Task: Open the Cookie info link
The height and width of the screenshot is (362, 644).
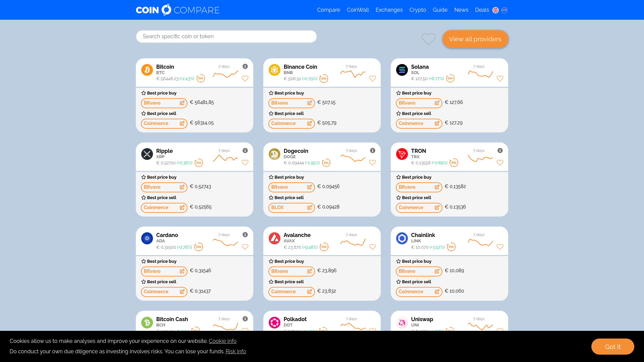Action: (x=222, y=341)
